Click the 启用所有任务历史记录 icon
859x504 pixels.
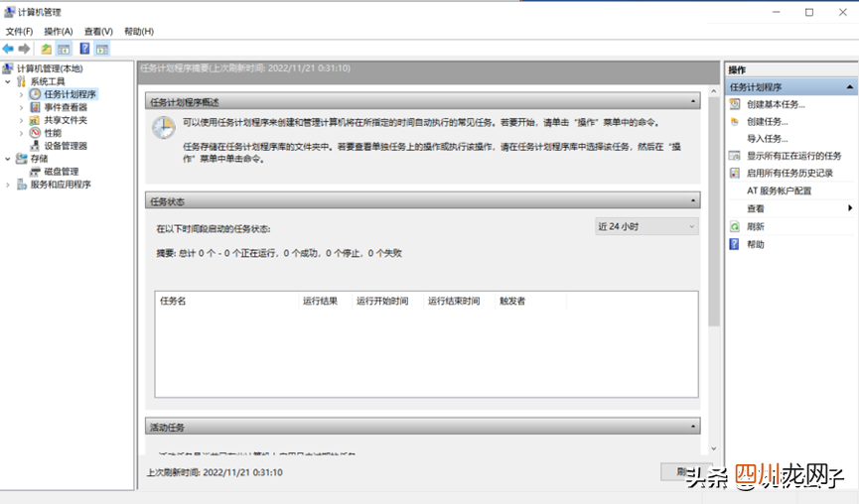coord(735,173)
